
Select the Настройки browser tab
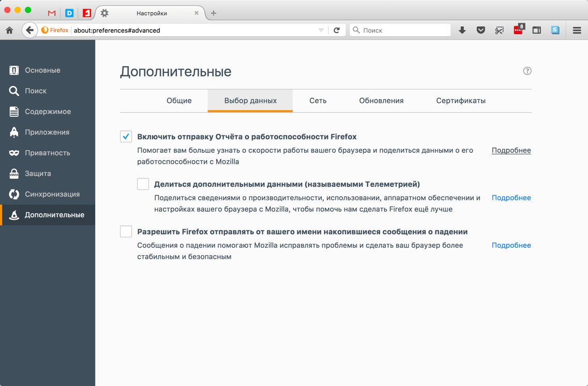[152, 13]
